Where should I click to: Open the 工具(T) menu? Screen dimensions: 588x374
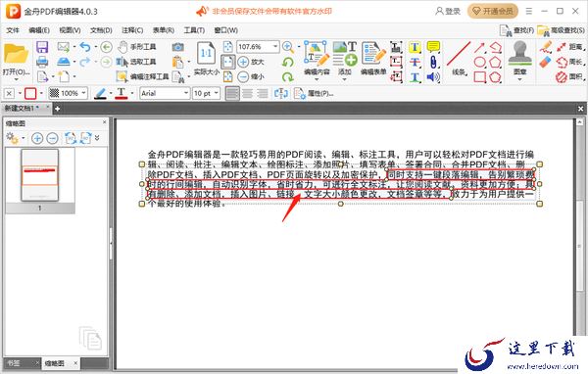pos(194,30)
